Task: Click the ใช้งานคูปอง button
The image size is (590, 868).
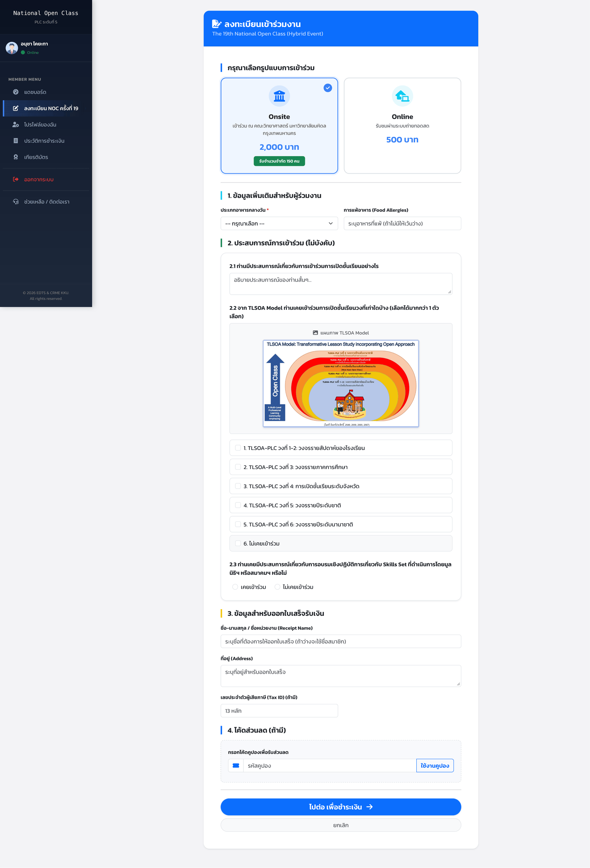Action: tap(435, 765)
